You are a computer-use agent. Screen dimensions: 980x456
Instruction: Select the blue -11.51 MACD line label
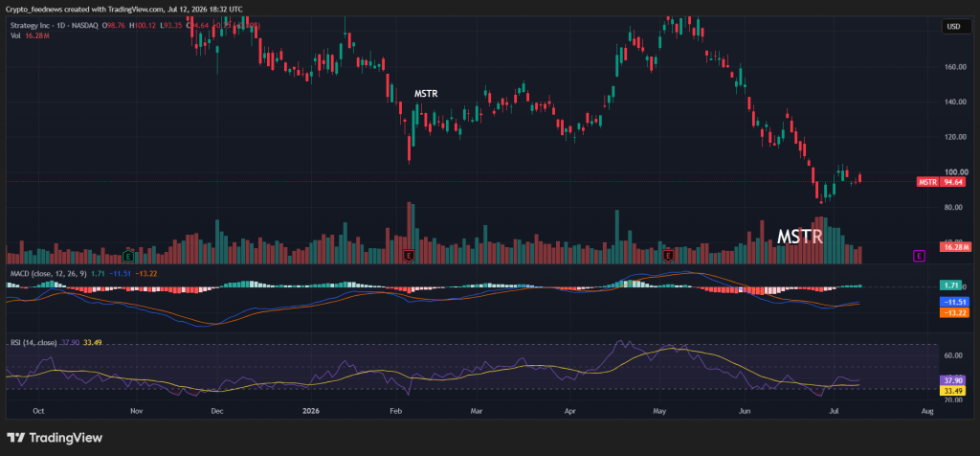956,302
